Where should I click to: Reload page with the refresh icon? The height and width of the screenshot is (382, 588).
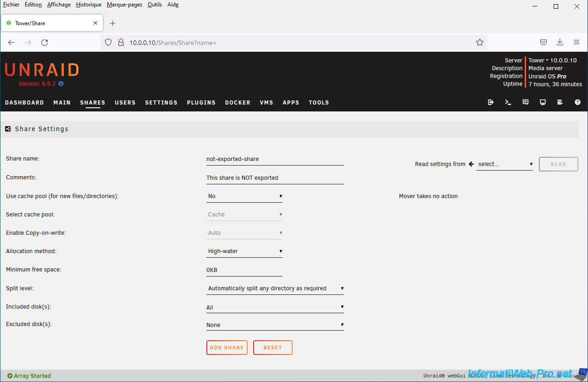point(44,42)
